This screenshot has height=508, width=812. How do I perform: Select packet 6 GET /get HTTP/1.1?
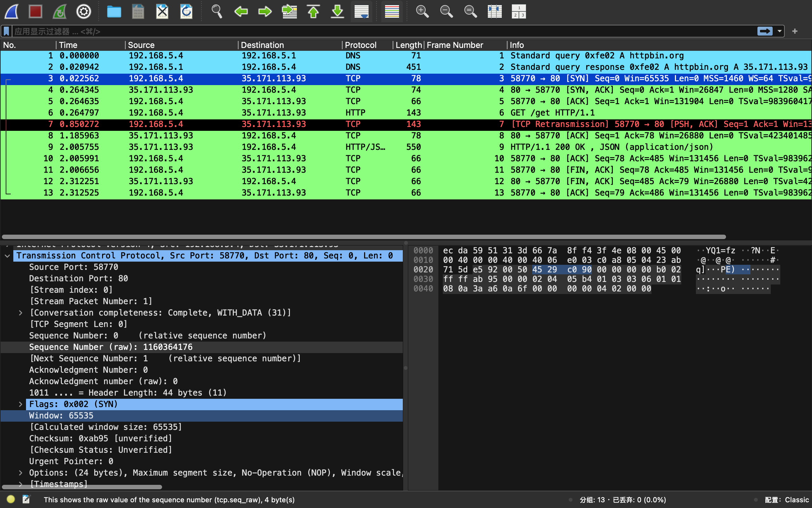pyautogui.click(x=406, y=113)
